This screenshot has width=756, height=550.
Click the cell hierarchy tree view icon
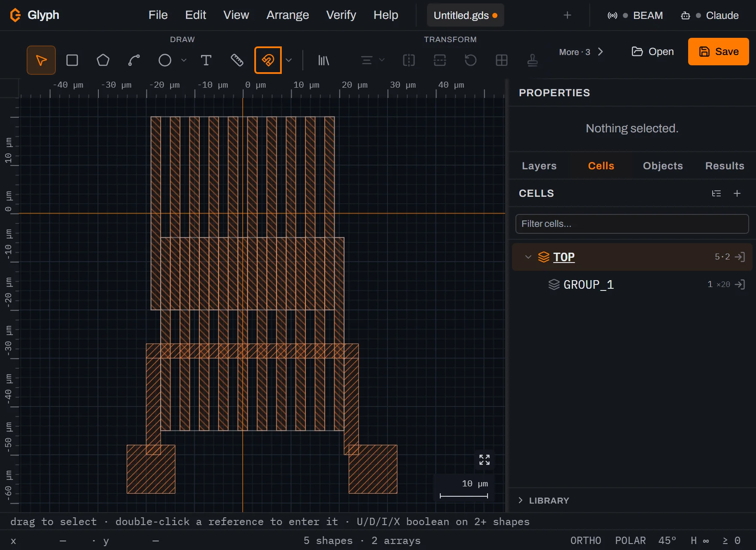click(716, 193)
